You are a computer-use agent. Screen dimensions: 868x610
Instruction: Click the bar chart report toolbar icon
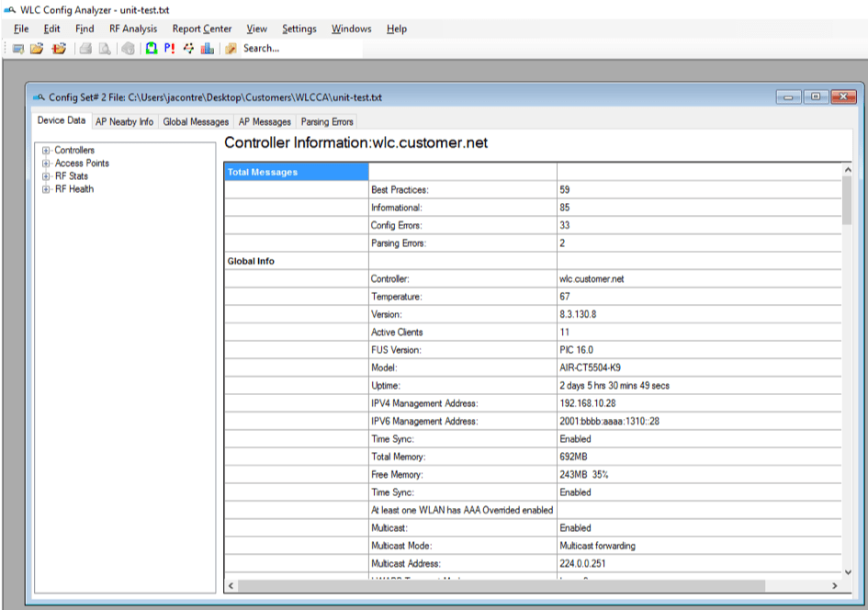point(208,48)
